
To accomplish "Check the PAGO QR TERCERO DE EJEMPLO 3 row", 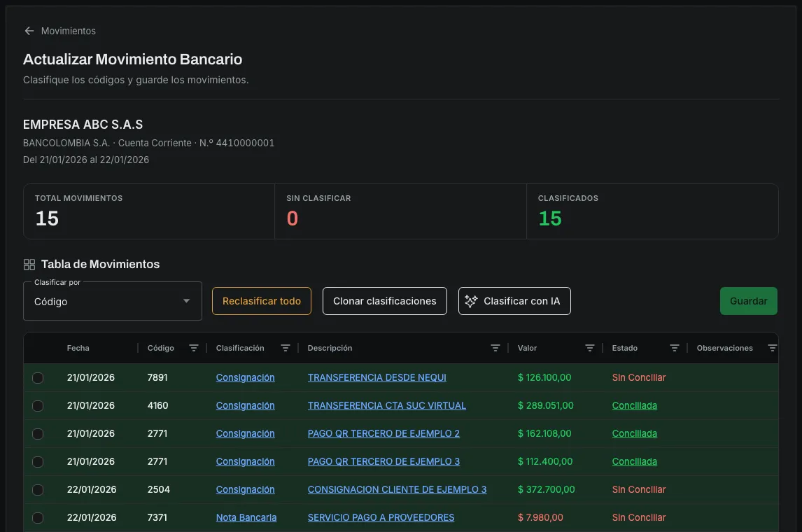I will (x=38, y=462).
